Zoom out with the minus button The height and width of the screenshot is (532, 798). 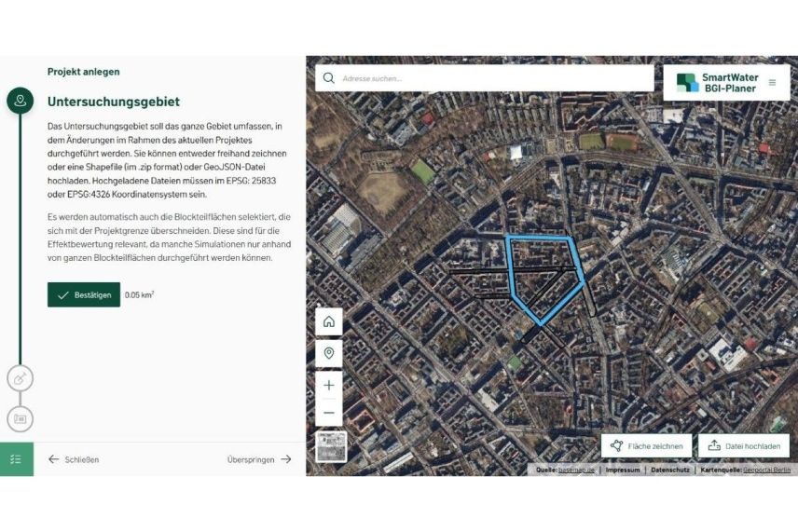click(329, 413)
